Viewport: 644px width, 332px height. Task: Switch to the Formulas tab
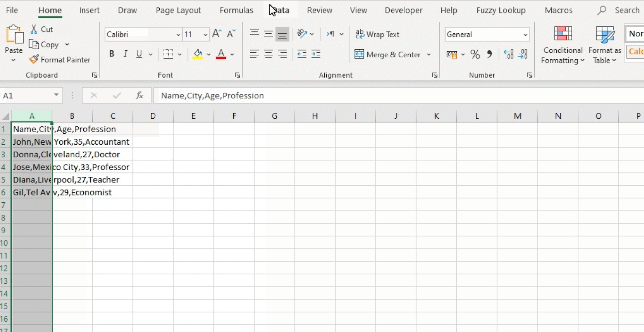(236, 10)
